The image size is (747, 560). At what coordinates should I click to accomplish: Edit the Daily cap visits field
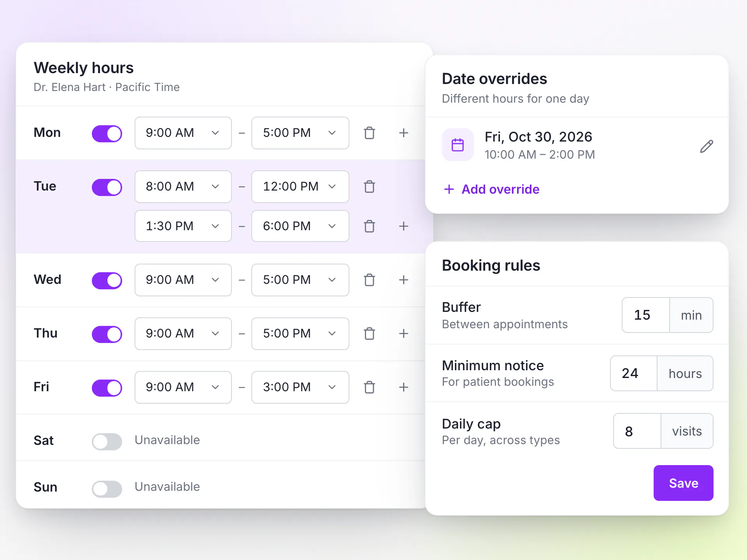637,431
